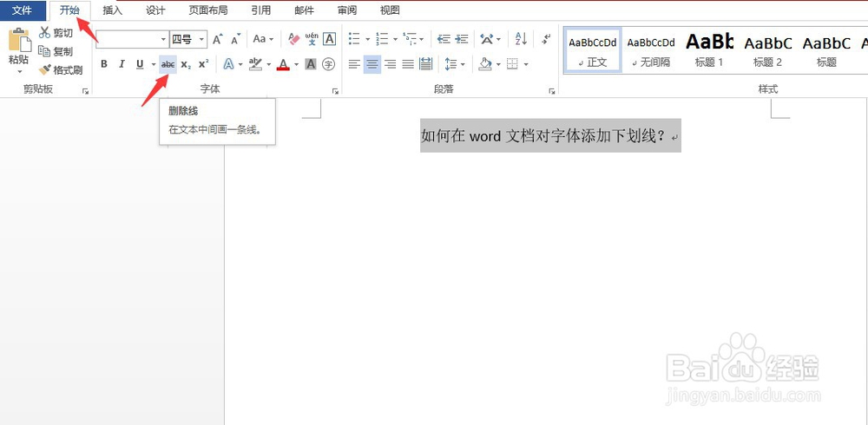Open line spacing options
The height and width of the screenshot is (425, 868).
(x=450, y=64)
